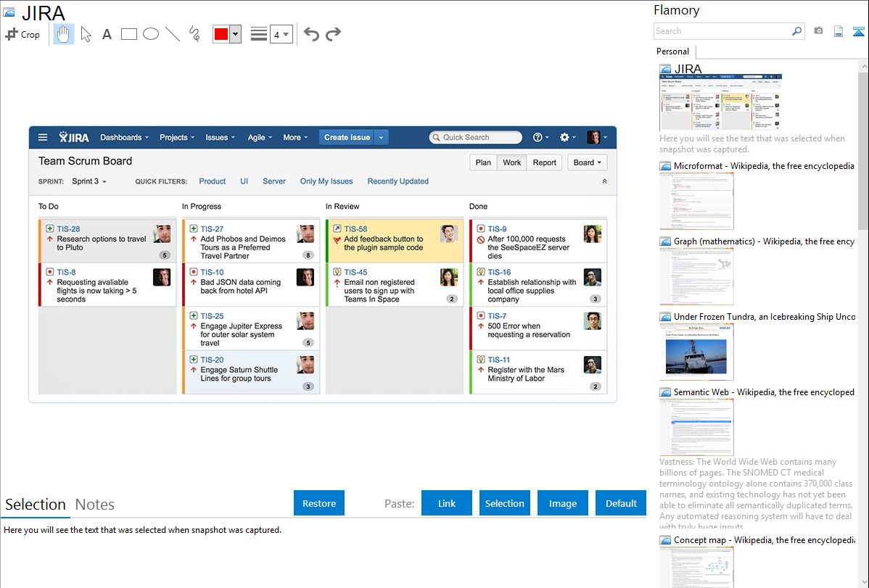Switch to Work view
The height and width of the screenshot is (588, 869).
coord(512,162)
